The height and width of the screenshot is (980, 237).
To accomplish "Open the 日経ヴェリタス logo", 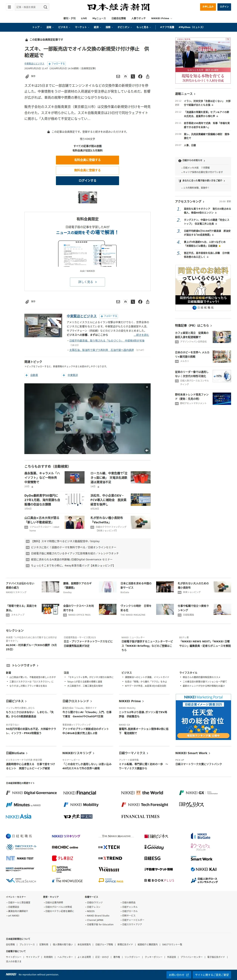I will coord(191,804).
